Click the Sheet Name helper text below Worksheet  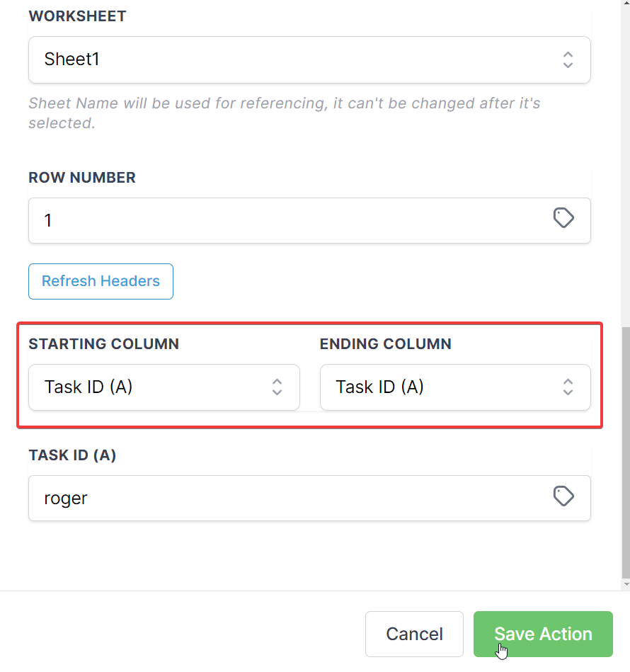point(283,113)
